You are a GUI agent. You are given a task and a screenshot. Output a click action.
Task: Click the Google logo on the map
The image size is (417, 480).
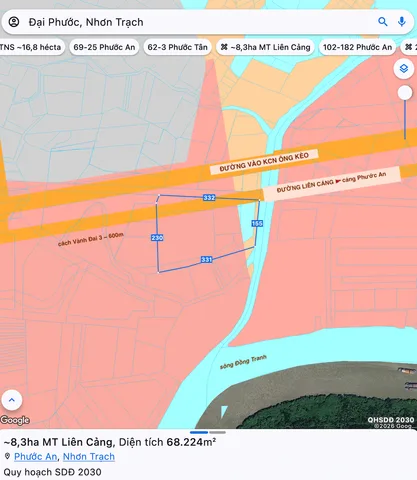pyautogui.click(x=15, y=420)
